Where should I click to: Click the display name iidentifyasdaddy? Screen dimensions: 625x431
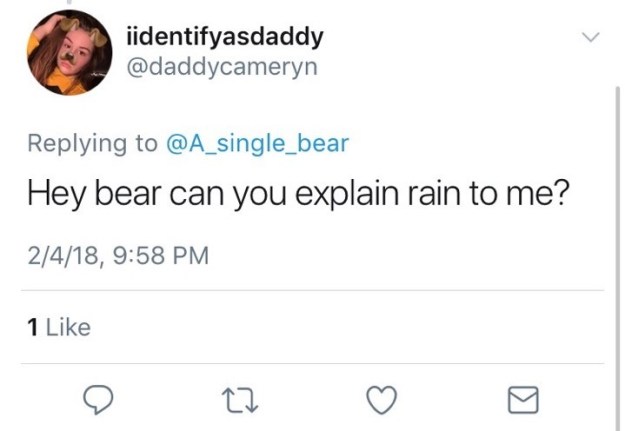pyautogui.click(x=226, y=37)
